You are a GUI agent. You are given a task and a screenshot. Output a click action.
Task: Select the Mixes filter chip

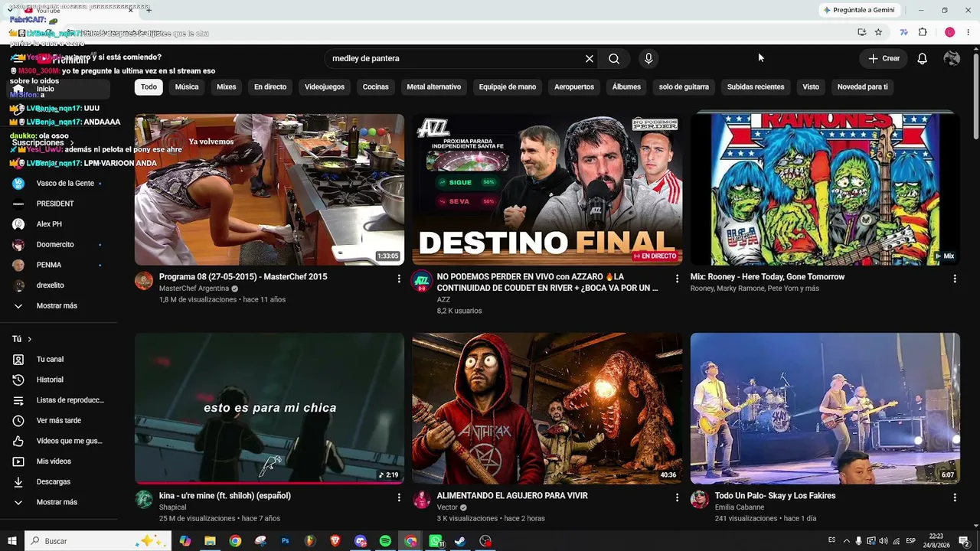click(227, 86)
